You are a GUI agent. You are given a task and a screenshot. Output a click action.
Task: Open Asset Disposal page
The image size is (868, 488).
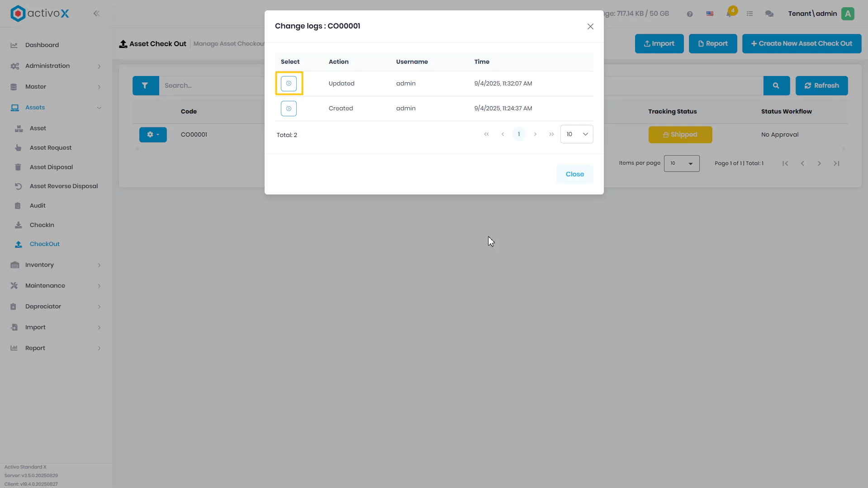point(51,167)
